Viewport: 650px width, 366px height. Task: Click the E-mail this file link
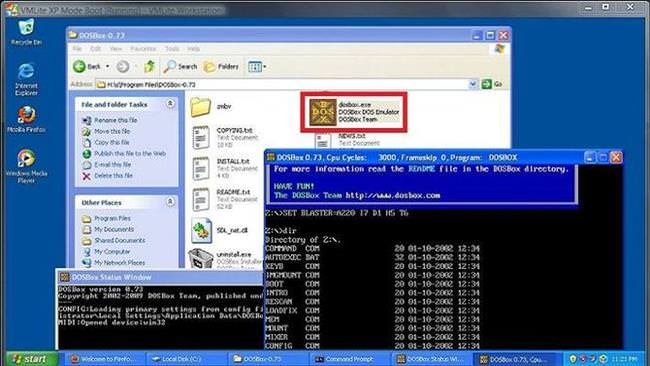pyautogui.click(x=112, y=165)
